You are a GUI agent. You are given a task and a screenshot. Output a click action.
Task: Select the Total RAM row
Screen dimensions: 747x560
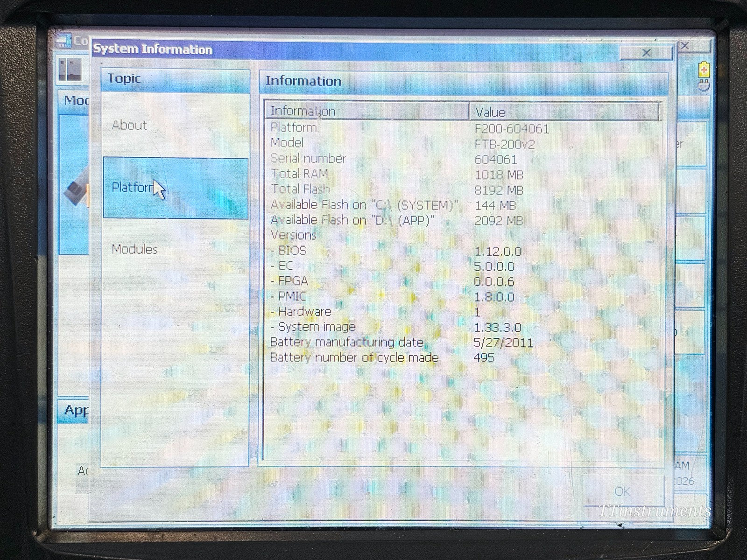[x=463, y=174]
